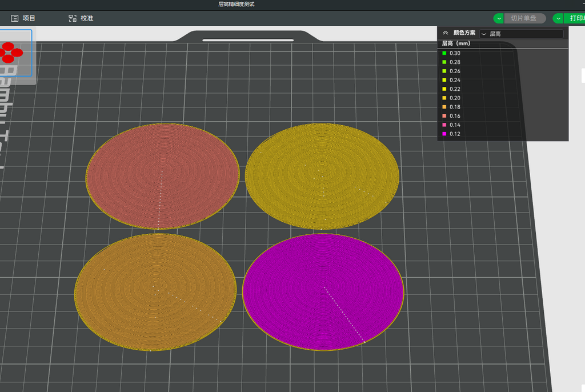Open the green dropdown arrow beside 切片单盘
This screenshot has width=585, height=392.
pyautogui.click(x=499, y=18)
